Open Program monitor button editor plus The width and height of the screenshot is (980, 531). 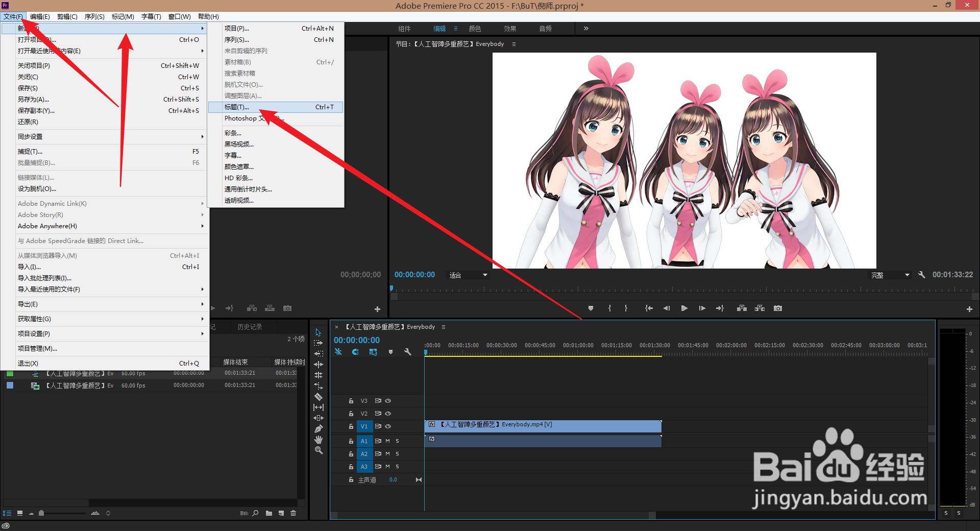click(x=969, y=309)
